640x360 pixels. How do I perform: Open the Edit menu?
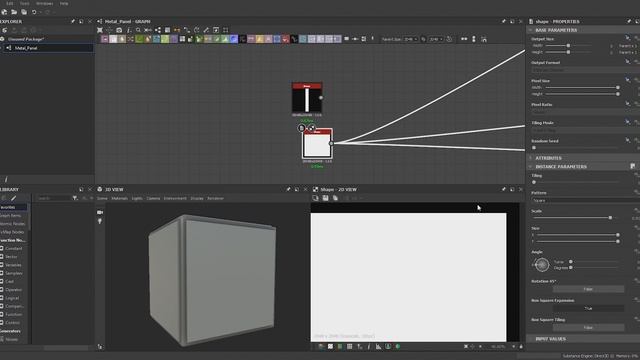[x=9, y=3]
